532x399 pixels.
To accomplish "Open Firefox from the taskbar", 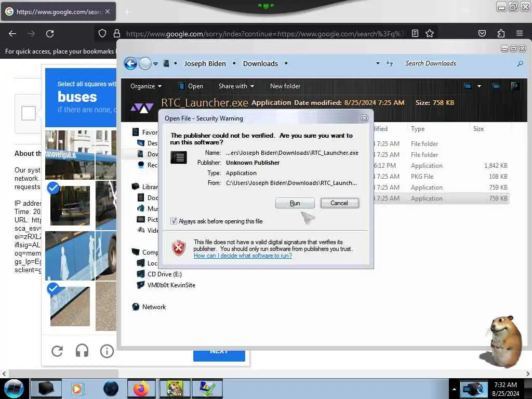I will [x=141, y=389].
